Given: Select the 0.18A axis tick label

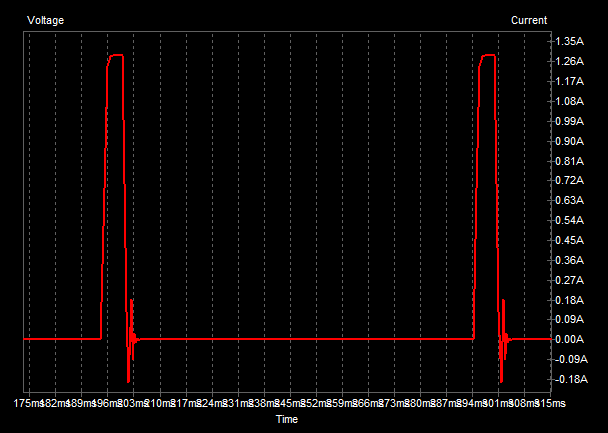Looking at the screenshot, I should [x=570, y=300].
